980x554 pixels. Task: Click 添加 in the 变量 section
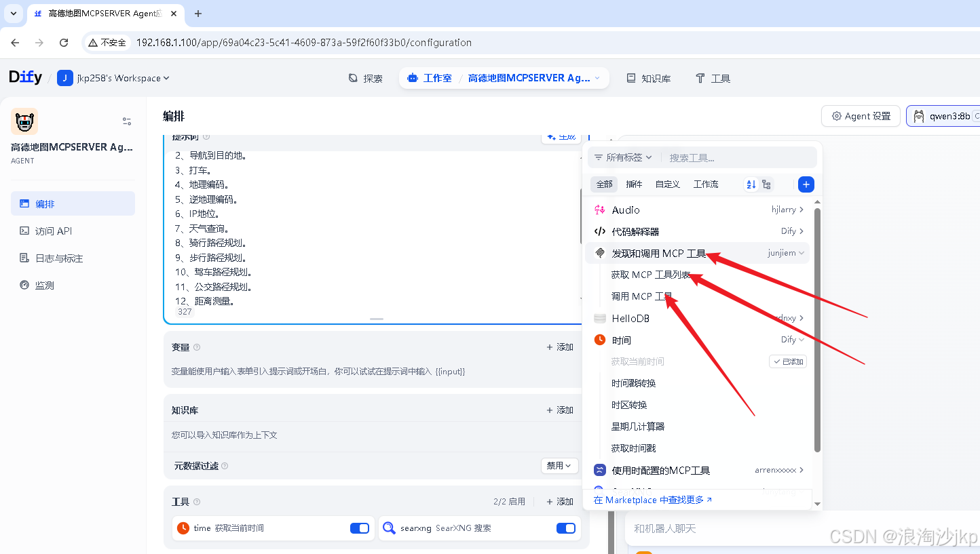point(560,347)
